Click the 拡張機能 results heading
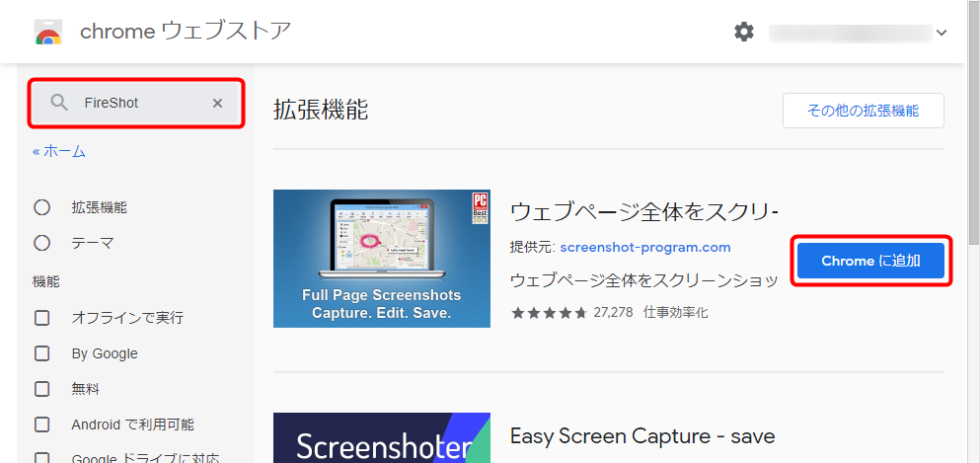This screenshot has height=463, width=980. [x=321, y=110]
